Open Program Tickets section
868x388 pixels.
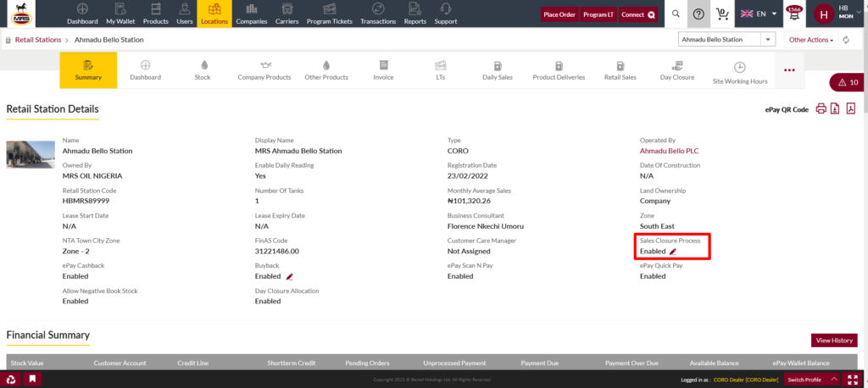tap(330, 14)
